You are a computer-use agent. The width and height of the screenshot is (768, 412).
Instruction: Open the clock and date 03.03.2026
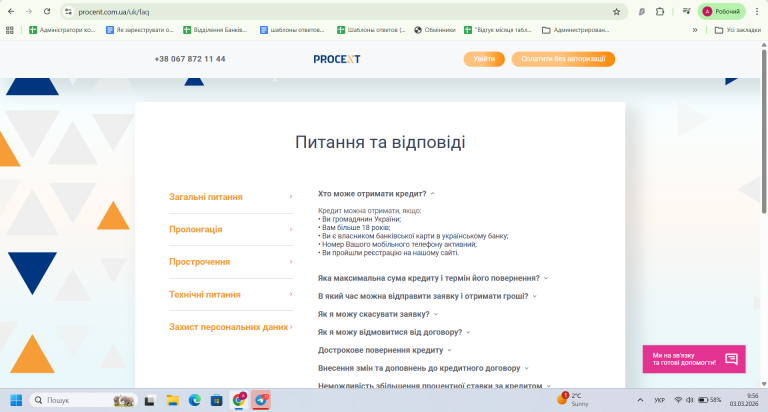(x=744, y=400)
